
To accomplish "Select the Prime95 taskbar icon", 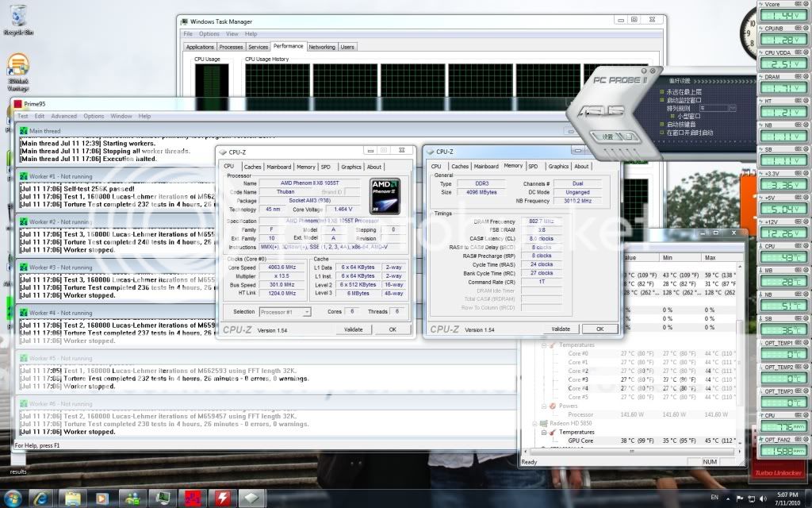I will point(193,498).
